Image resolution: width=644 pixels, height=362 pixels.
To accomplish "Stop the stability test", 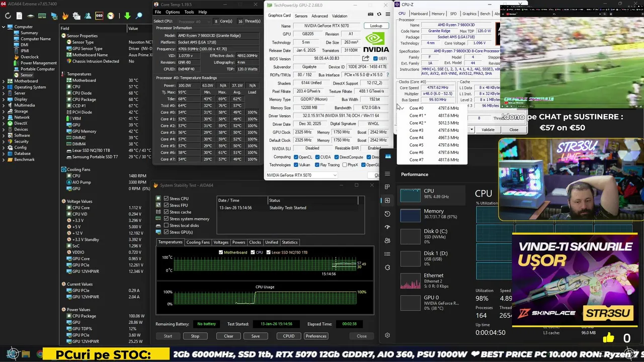I will [x=195, y=336].
